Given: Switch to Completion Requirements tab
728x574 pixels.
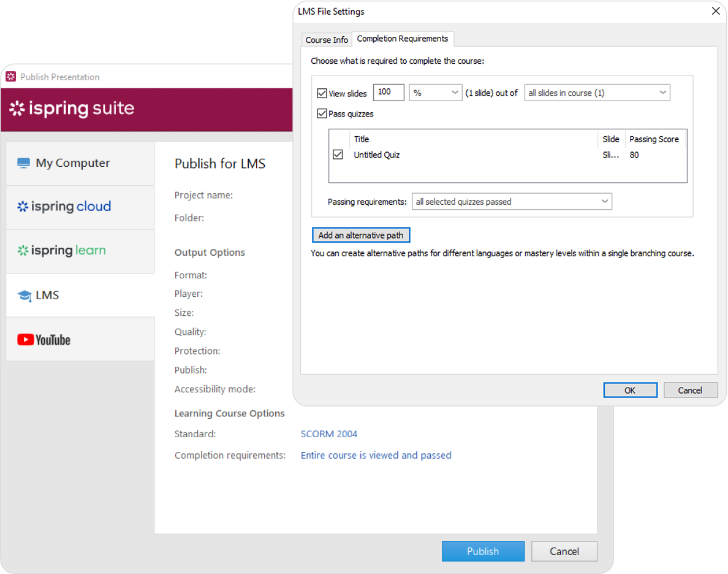Looking at the screenshot, I should click(403, 39).
